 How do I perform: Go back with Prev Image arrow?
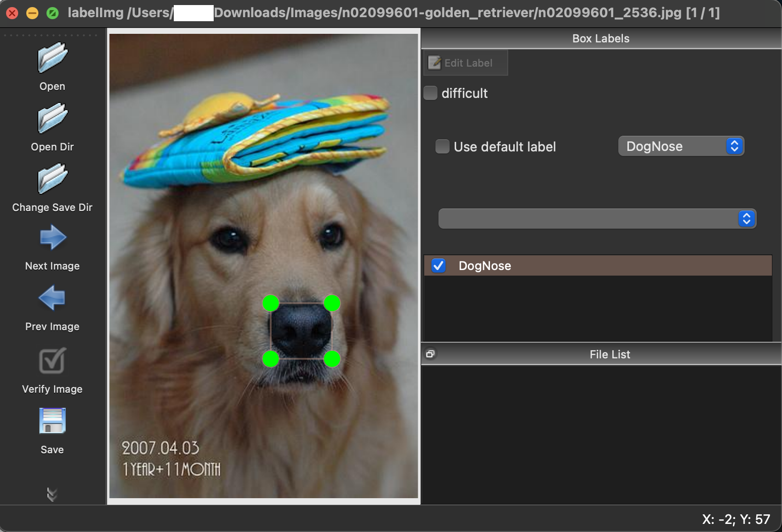click(52, 298)
